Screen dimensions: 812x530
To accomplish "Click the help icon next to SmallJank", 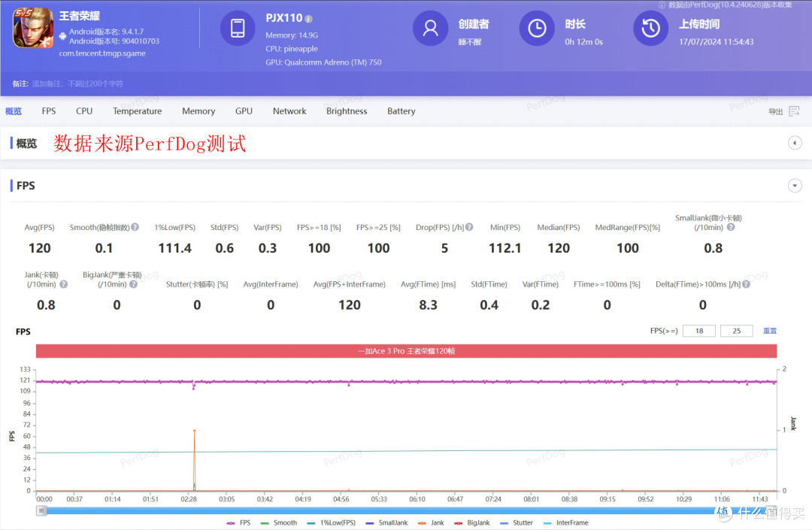I will 731,227.
